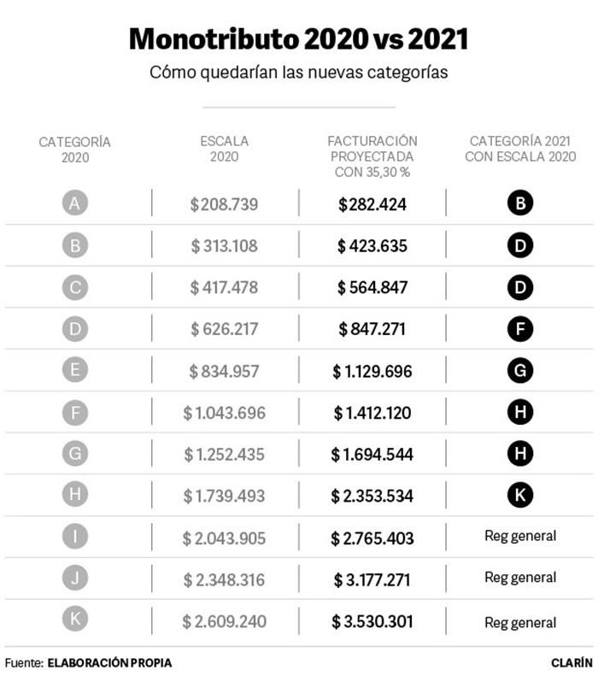Click the projected amount $3.530.301

(372, 621)
